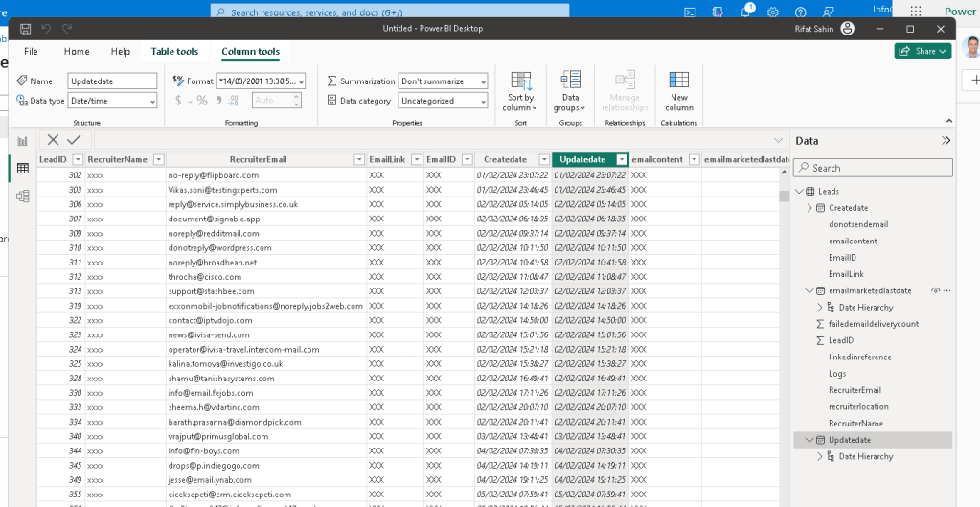Open Model view from the left sidebar
This screenshot has height=507, width=980.
pyautogui.click(x=22, y=196)
